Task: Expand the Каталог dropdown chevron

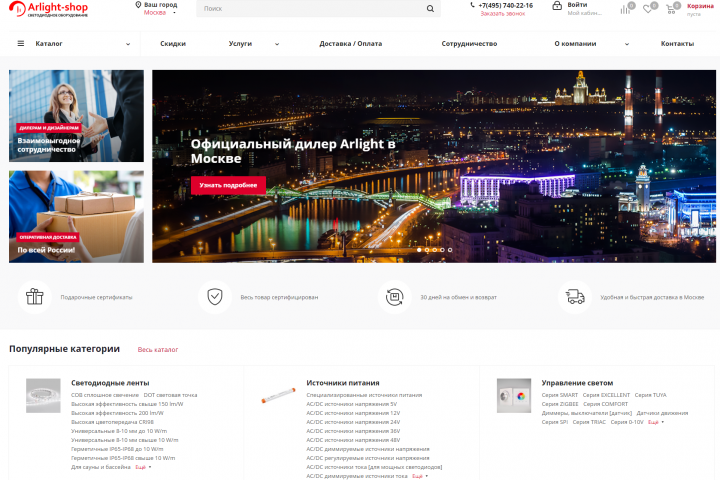Action: 128,44
